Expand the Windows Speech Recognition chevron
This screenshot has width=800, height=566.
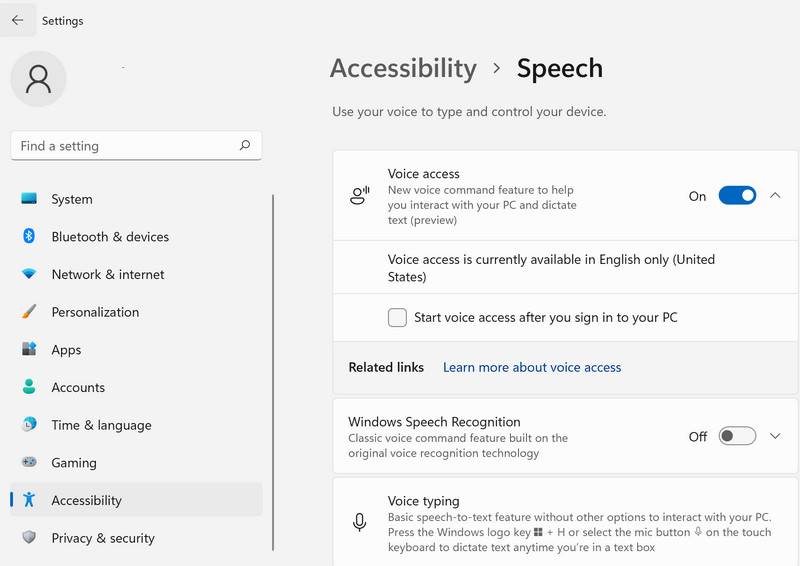click(x=775, y=436)
